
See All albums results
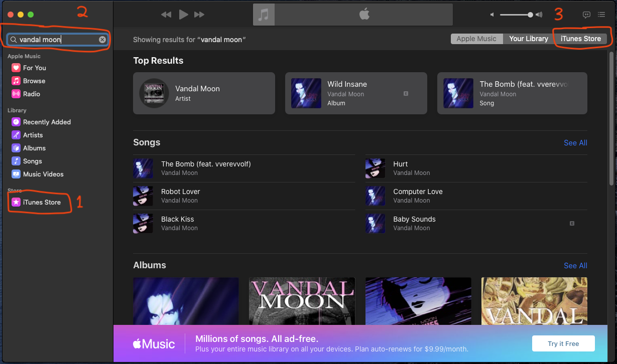(575, 266)
